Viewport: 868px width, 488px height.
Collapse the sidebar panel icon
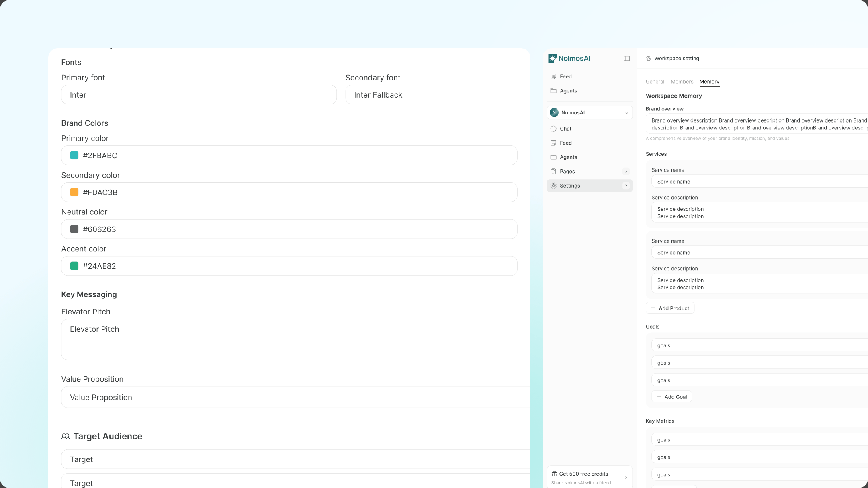pyautogui.click(x=626, y=59)
